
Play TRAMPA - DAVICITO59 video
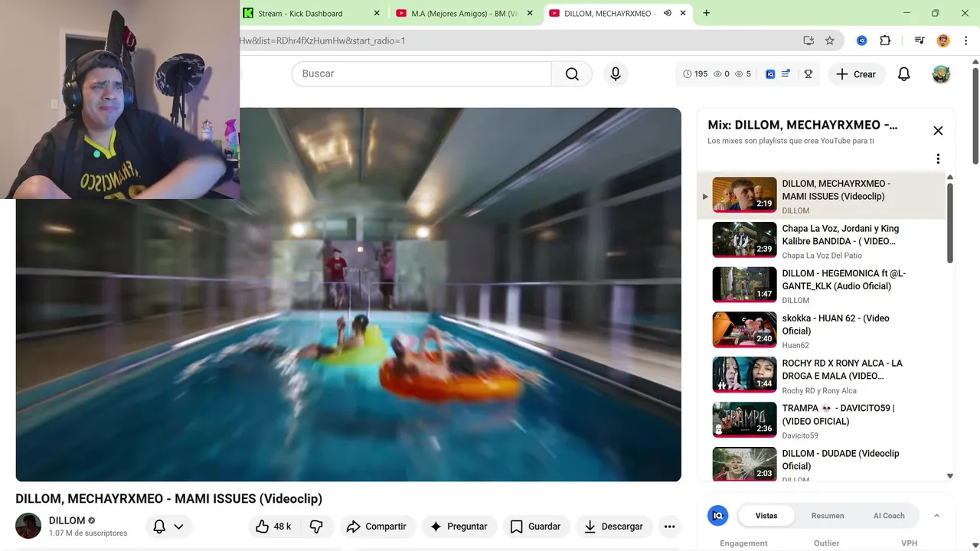pyautogui.click(x=821, y=421)
